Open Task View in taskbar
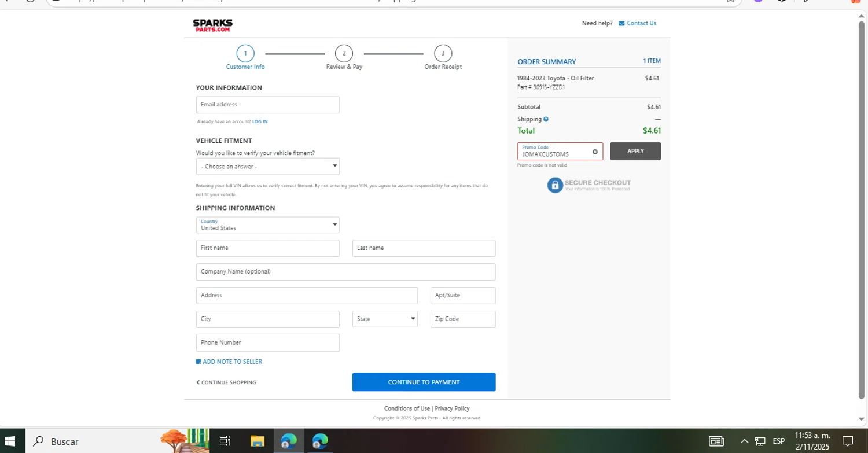This screenshot has height=453, width=868. [225, 441]
